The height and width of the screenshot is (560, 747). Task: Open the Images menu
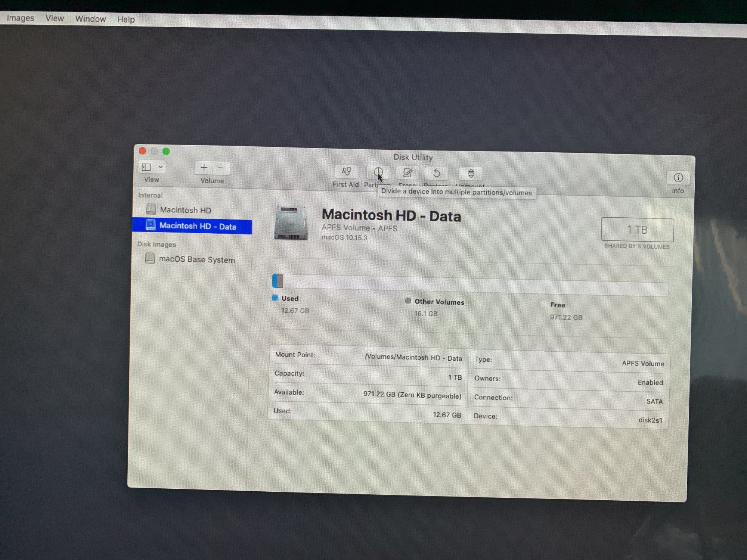coord(21,18)
